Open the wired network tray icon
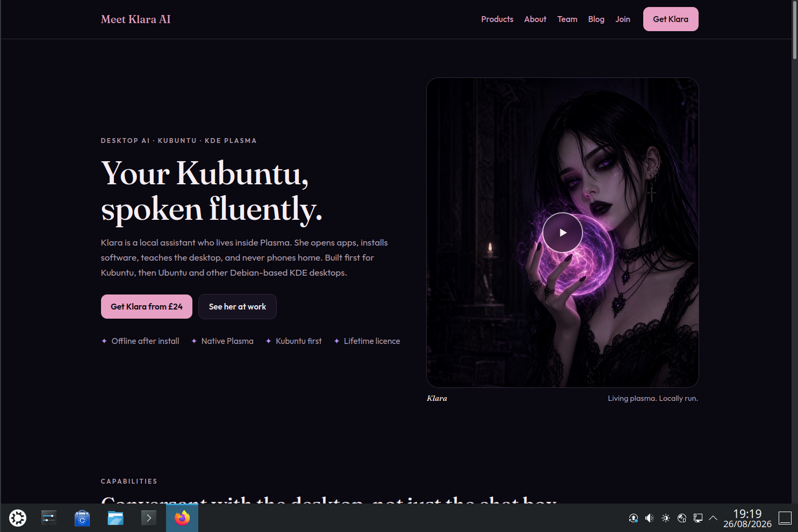This screenshot has height=532, width=798. pyautogui.click(x=698, y=518)
